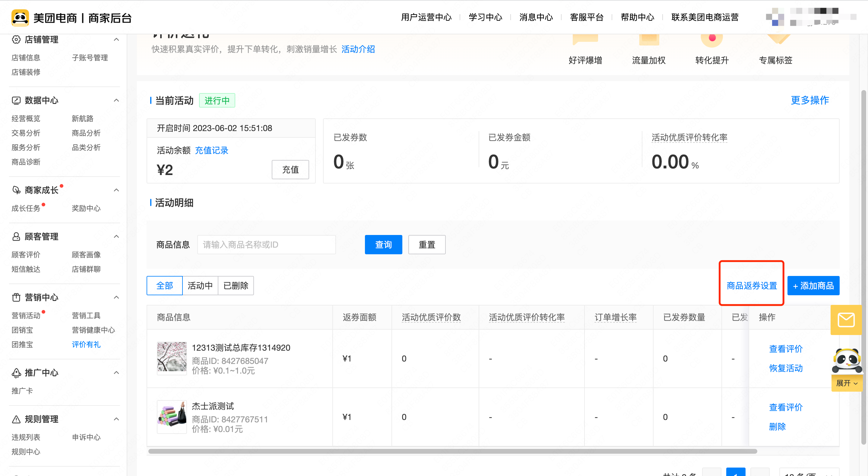Collapse the 商家成长 sidebar section
Viewport: 868px width, 476px height.
[116, 190]
